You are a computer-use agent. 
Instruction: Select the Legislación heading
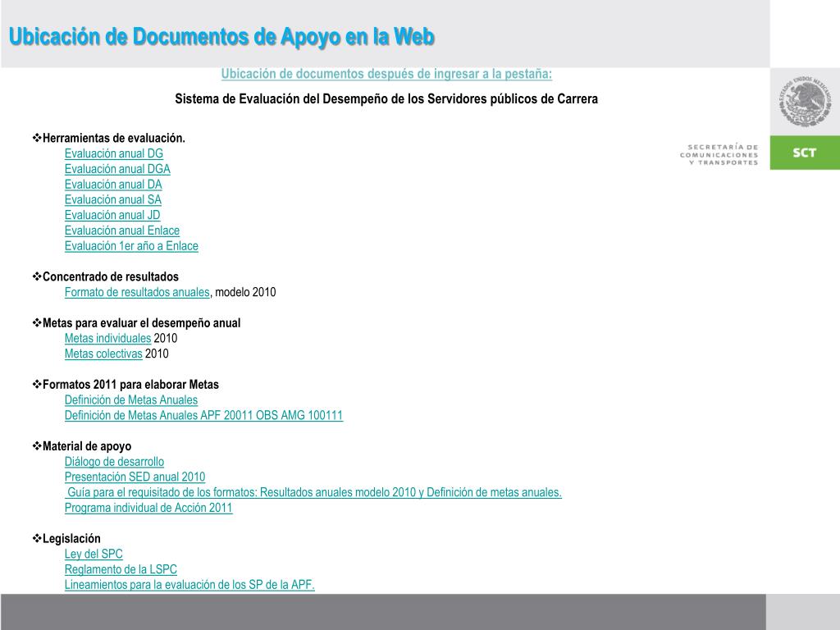pyautogui.click(x=71, y=539)
